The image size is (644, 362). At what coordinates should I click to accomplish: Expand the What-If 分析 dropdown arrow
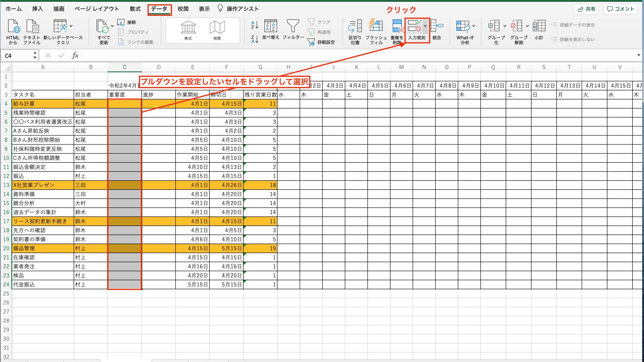pos(474,26)
